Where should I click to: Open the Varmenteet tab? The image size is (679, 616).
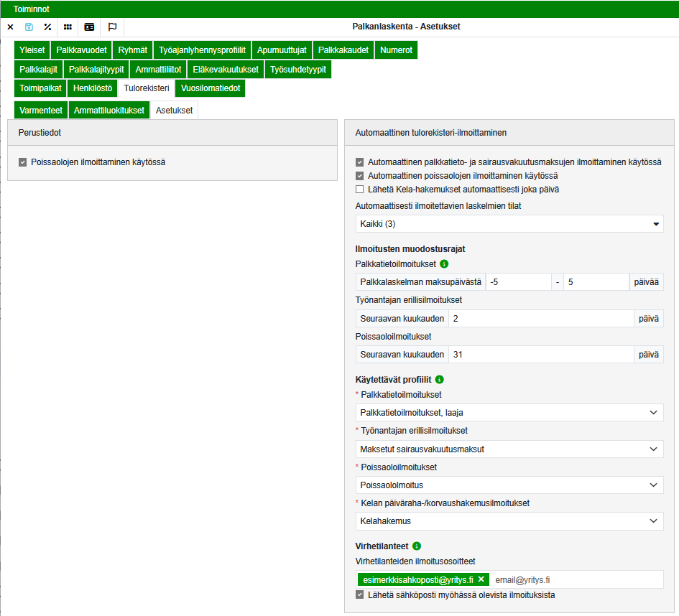point(40,111)
